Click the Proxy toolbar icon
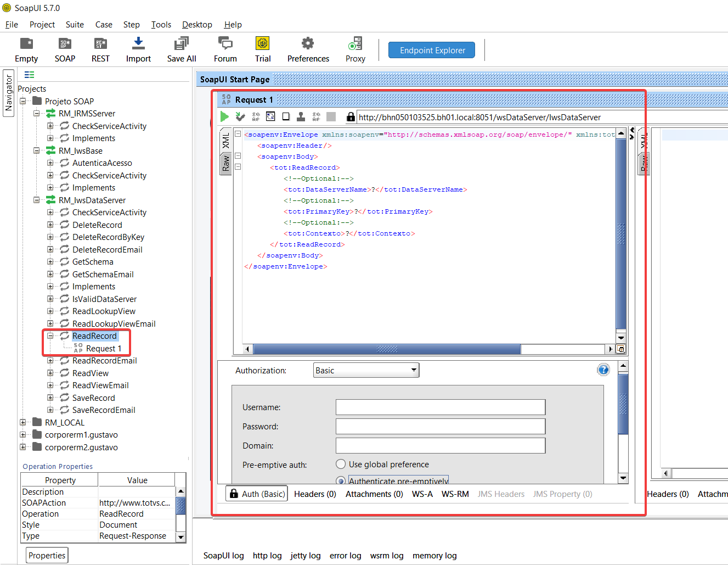The image size is (728, 565). (355, 43)
